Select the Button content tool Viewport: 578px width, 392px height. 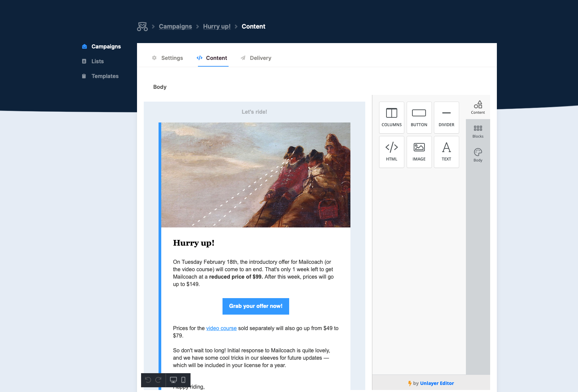pyautogui.click(x=419, y=117)
